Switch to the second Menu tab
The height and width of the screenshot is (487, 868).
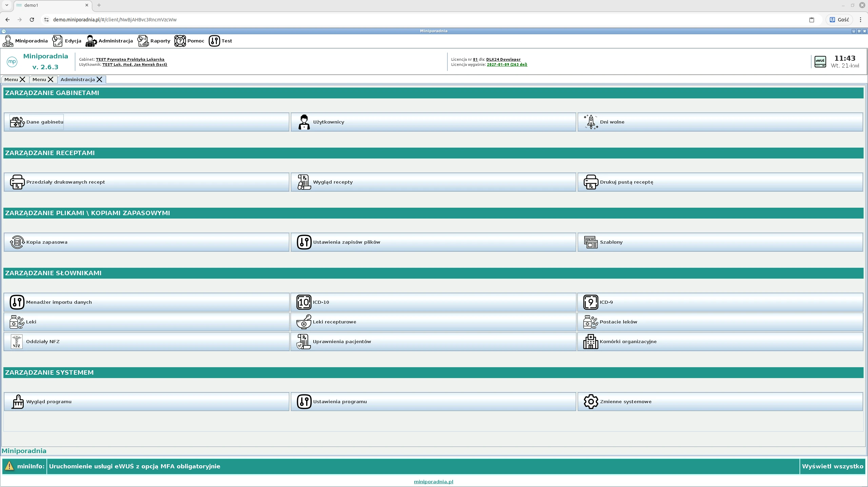(x=39, y=79)
